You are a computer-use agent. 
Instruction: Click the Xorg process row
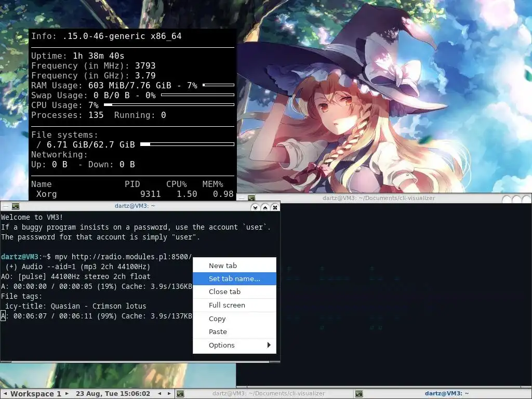point(132,194)
